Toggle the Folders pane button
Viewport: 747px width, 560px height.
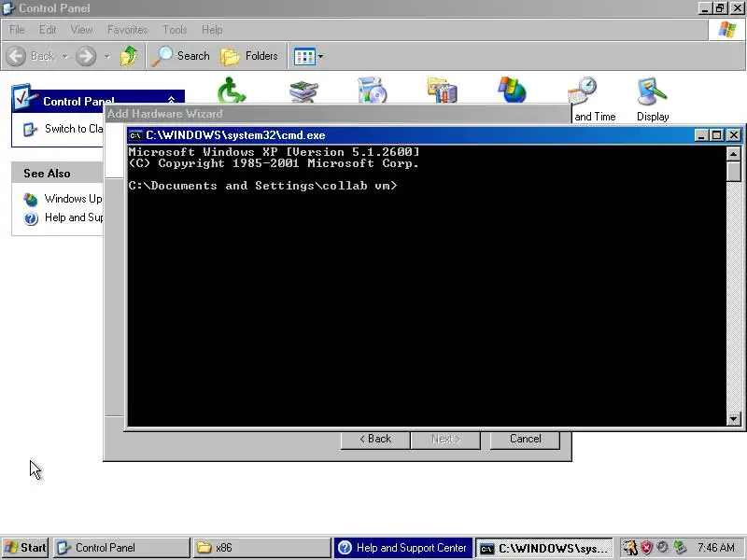tap(249, 56)
